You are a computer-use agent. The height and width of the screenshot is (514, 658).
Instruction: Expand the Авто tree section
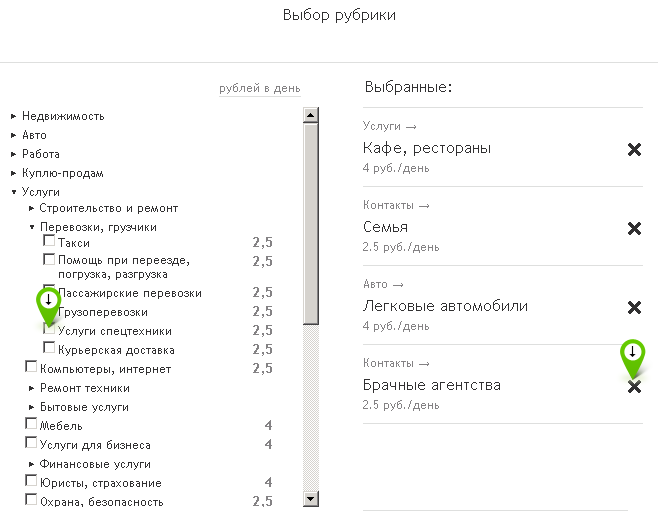[x=14, y=135]
